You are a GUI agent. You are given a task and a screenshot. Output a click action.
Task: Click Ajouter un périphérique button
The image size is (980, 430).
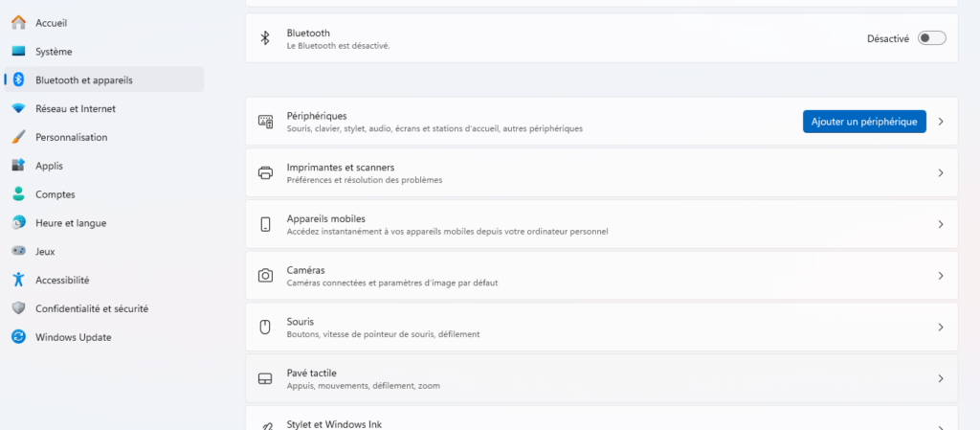coord(863,122)
